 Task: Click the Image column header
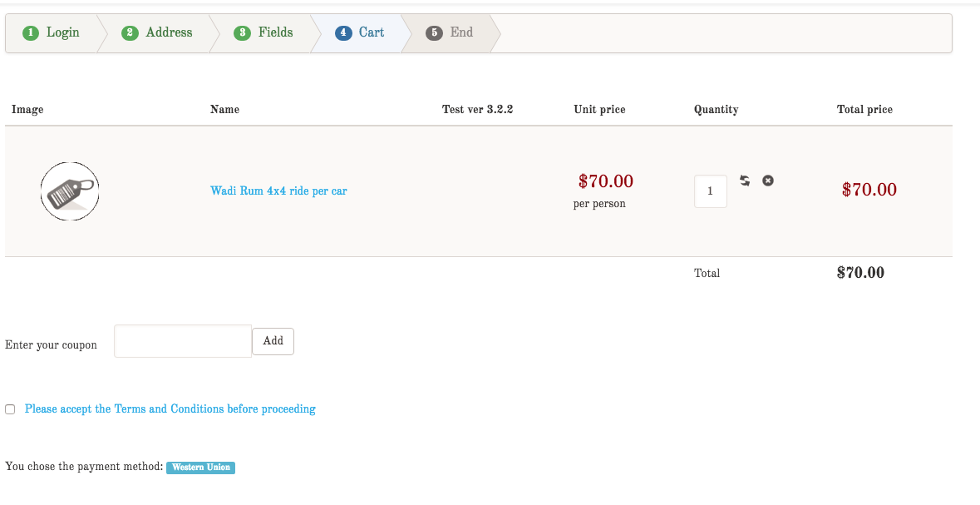coord(27,110)
